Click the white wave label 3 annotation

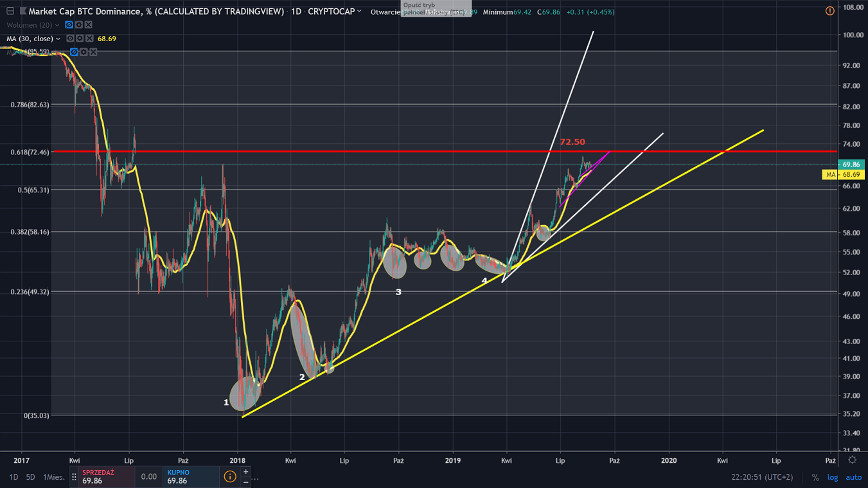pyautogui.click(x=398, y=292)
